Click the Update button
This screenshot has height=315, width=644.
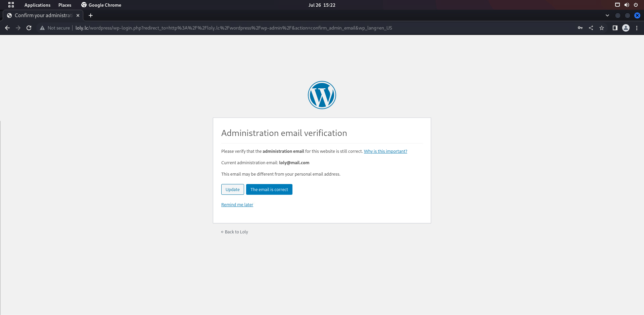(233, 189)
